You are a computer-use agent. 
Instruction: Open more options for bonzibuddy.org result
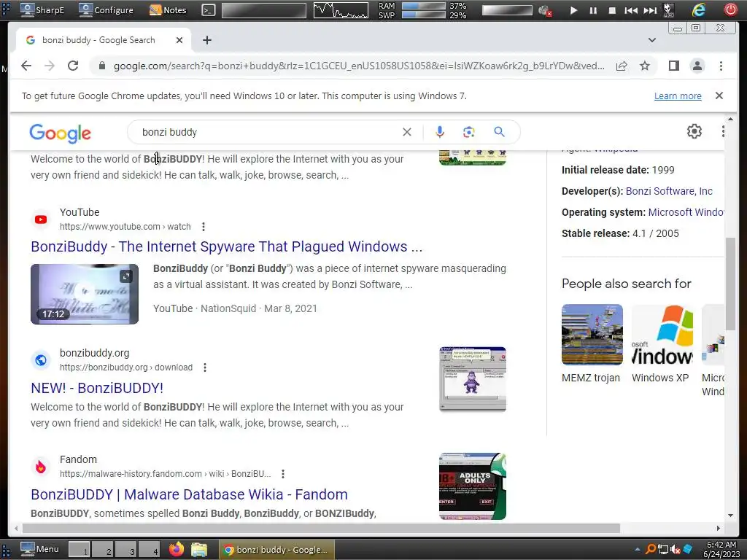click(x=205, y=367)
